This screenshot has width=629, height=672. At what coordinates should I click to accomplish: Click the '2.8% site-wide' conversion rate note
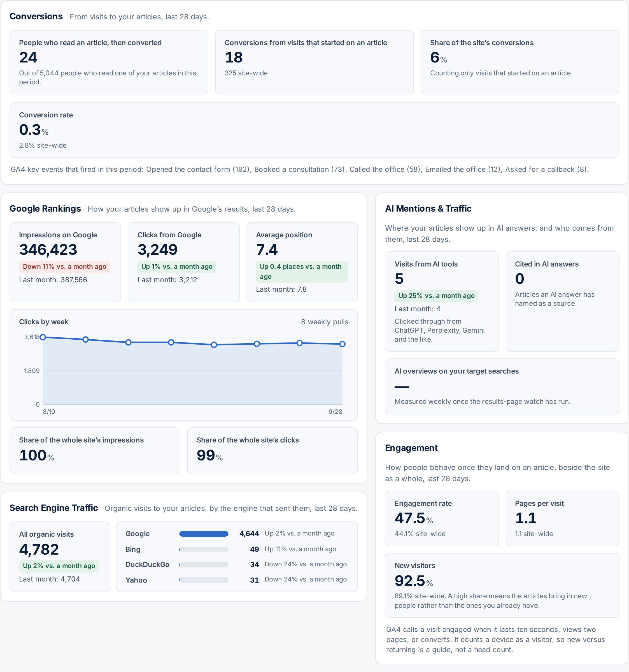(43, 145)
